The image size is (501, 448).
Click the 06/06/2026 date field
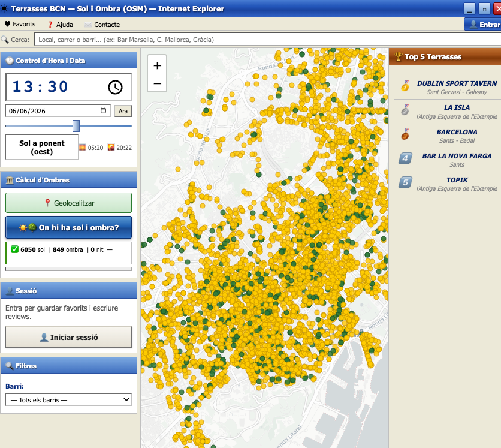click(x=58, y=111)
